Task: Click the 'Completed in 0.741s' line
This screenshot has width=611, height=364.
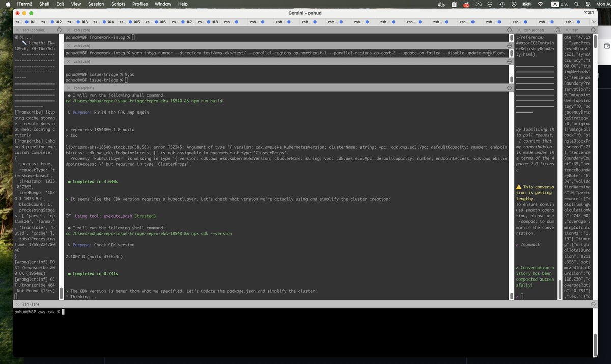Action: pos(93,273)
